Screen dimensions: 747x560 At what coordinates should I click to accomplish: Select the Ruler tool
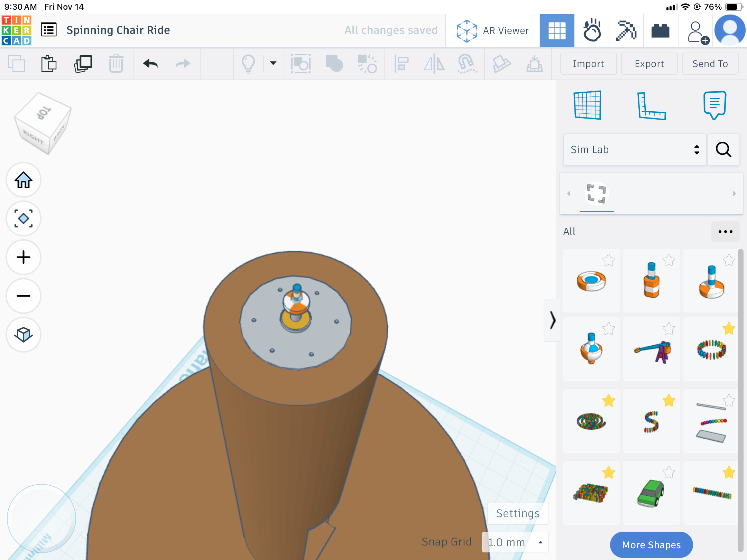tap(651, 106)
